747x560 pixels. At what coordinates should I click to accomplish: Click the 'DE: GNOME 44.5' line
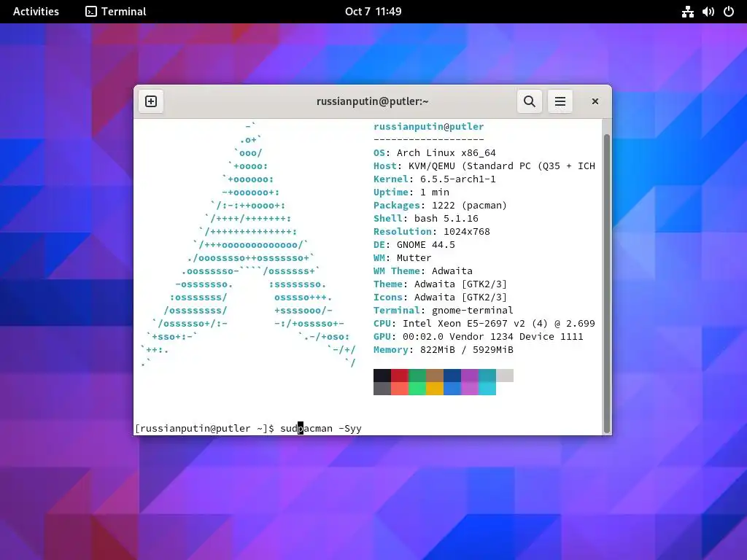414,245
